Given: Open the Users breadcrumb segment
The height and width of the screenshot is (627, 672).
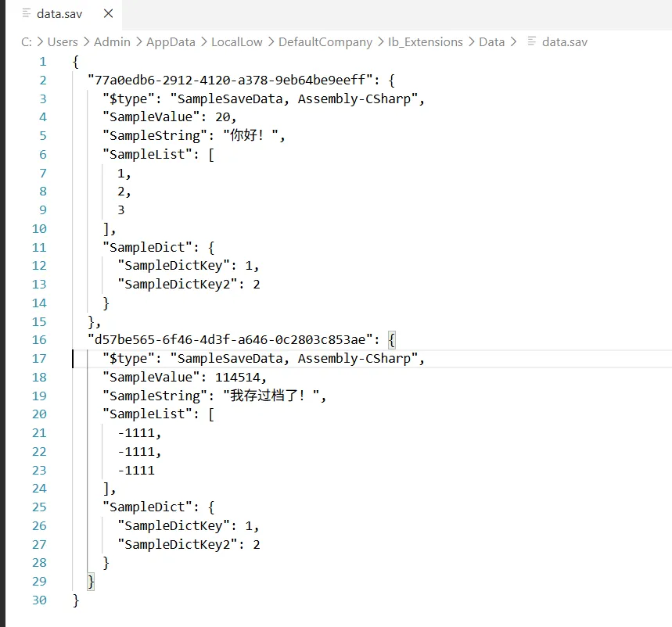Looking at the screenshot, I should point(63,42).
